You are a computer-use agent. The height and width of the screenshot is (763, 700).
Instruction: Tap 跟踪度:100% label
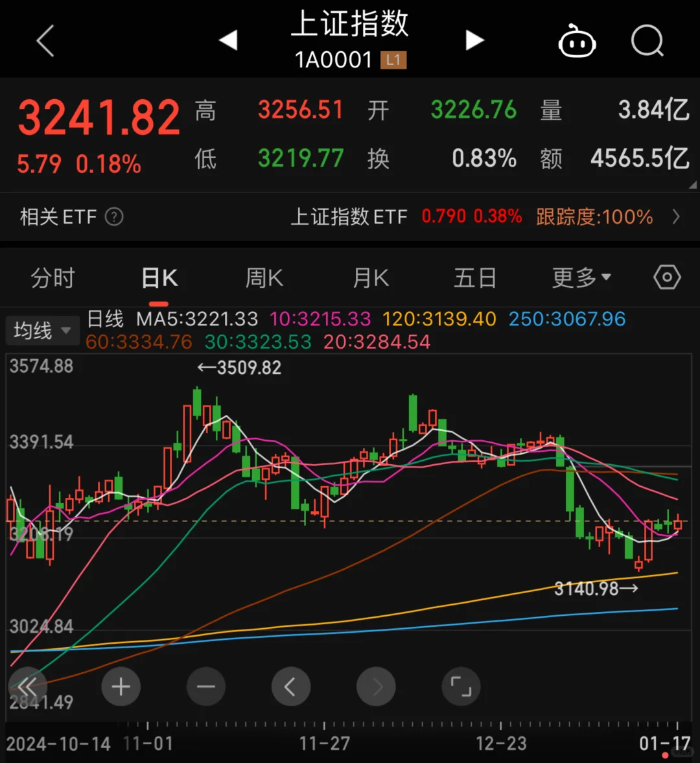(x=594, y=217)
